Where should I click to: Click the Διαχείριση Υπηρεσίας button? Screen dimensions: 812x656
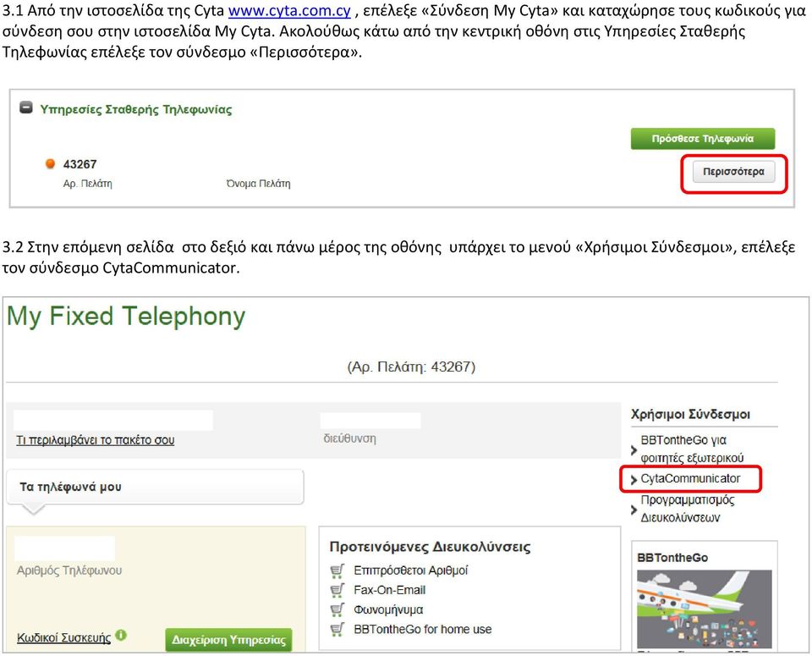[229, 640]
